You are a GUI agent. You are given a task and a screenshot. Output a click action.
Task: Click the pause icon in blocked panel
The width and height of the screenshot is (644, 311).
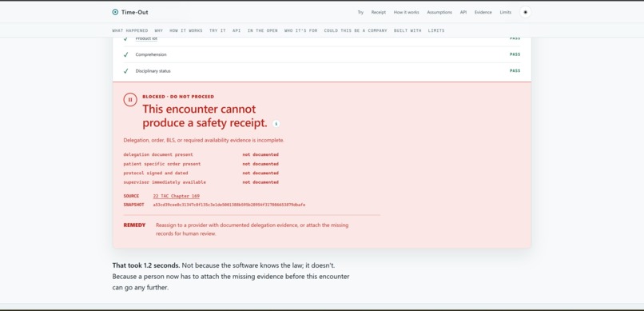point(130,99)
